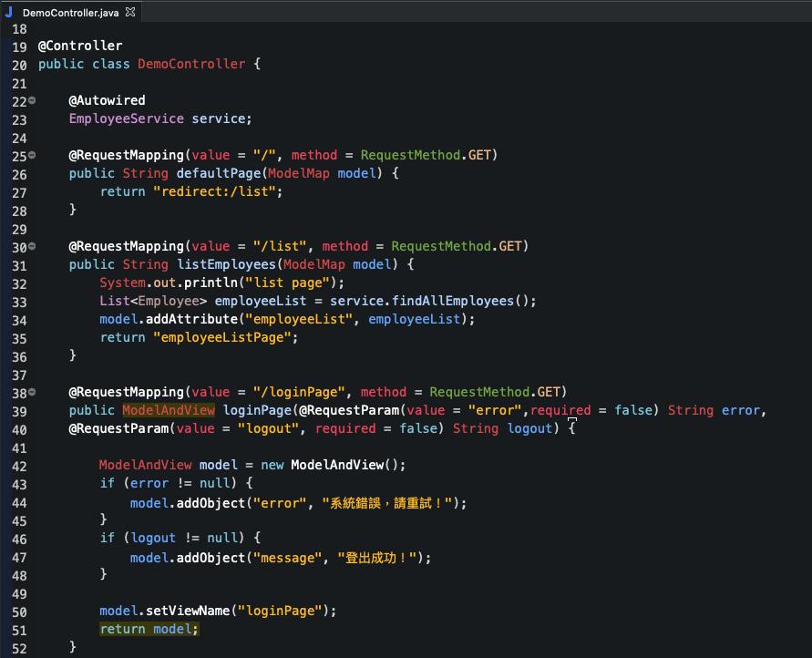Click the "message" string on line 47
812x658 pixels.
click(x=287, y=558)
